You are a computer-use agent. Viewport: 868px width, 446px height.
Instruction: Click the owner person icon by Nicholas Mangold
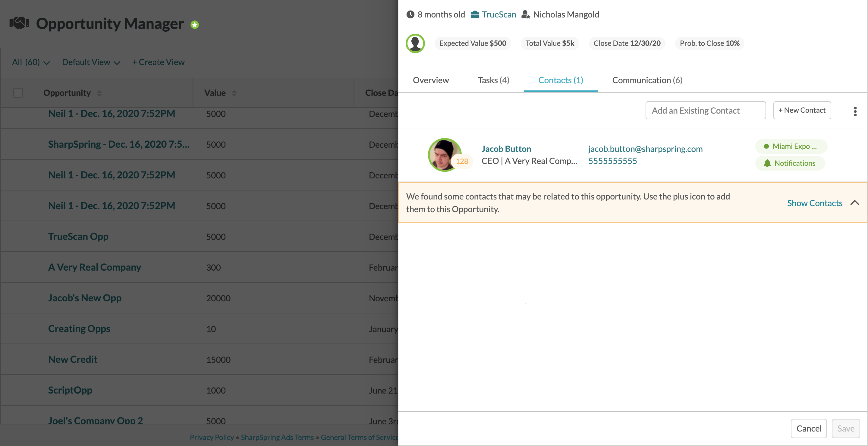pyautogui.click(x=526, y=14)
